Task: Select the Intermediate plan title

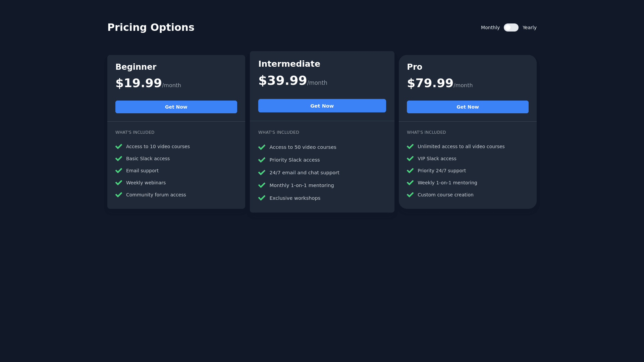Action: [289, 64]
